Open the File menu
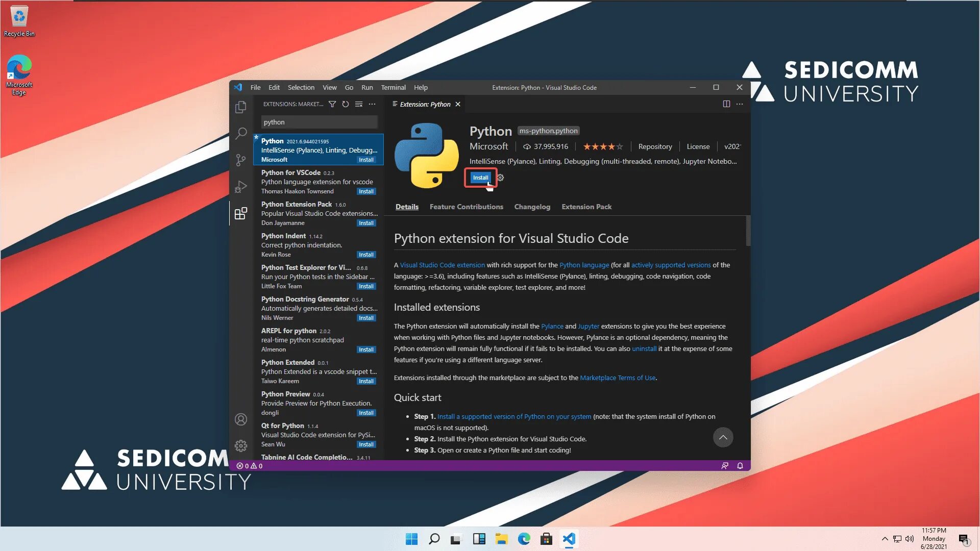The height and width of the screenshot is (551, 980). [x=256, y=88]
